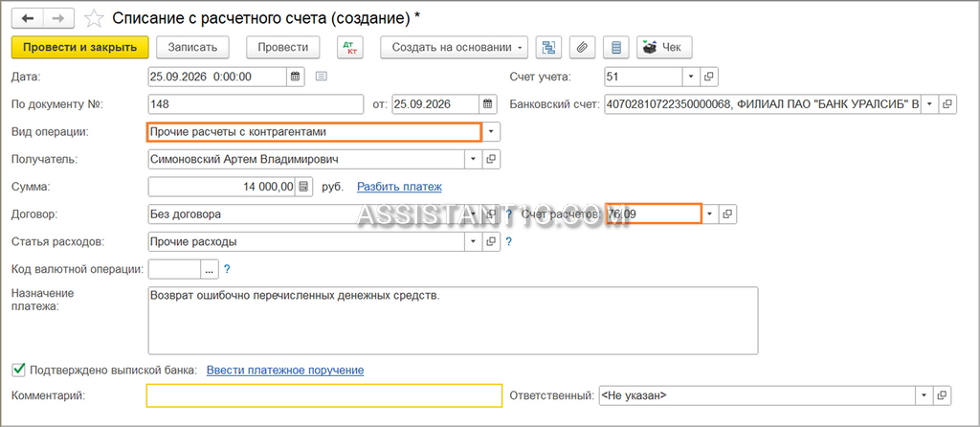Click in the Дата input field
Image resolution: width=980 pixels, height=427 pixels.
pos(217,77)
